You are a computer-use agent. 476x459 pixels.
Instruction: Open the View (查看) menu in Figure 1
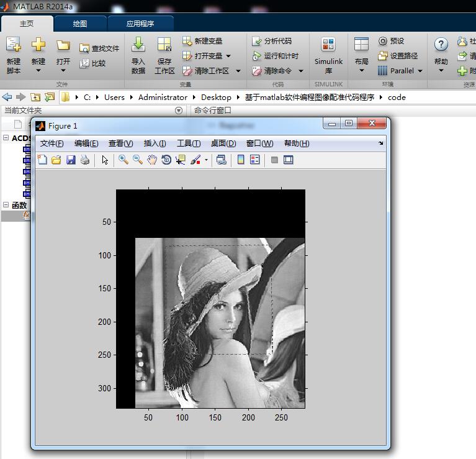click(121, 143)
